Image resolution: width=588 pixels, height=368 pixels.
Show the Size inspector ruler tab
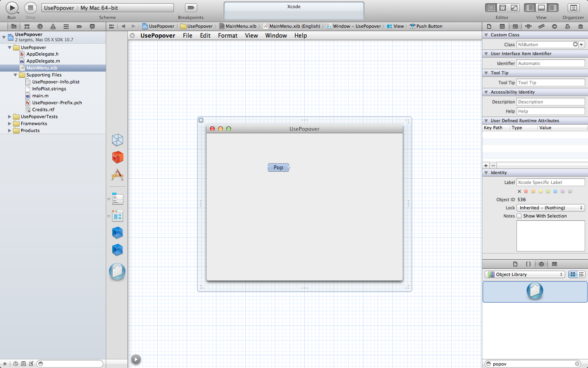(541, 26)
